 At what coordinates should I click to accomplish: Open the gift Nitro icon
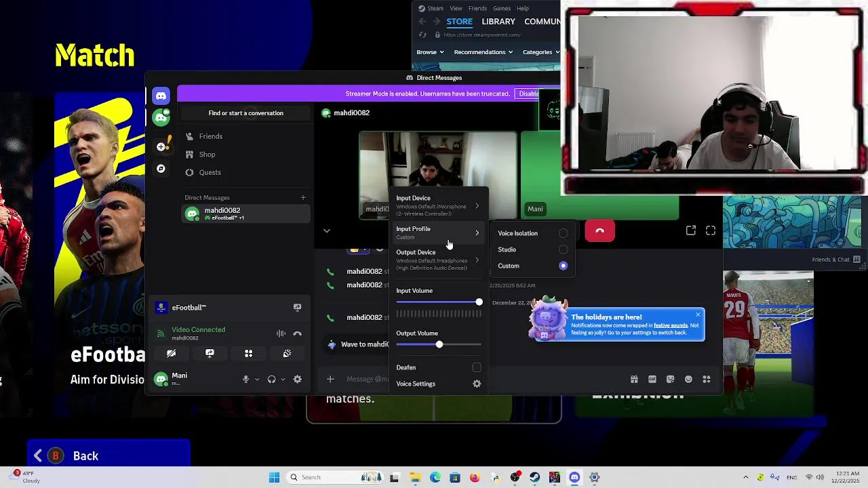[x=634, y=380]
